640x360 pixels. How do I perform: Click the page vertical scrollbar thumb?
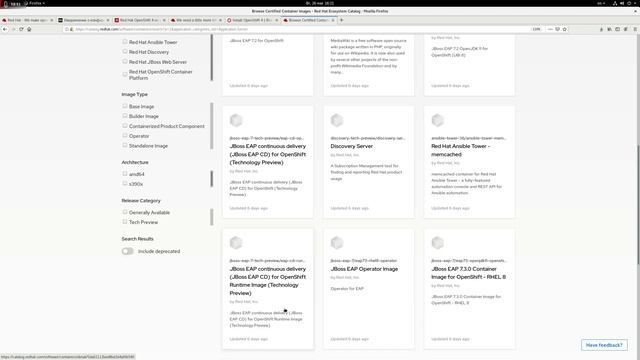click(x=638, y=204)
